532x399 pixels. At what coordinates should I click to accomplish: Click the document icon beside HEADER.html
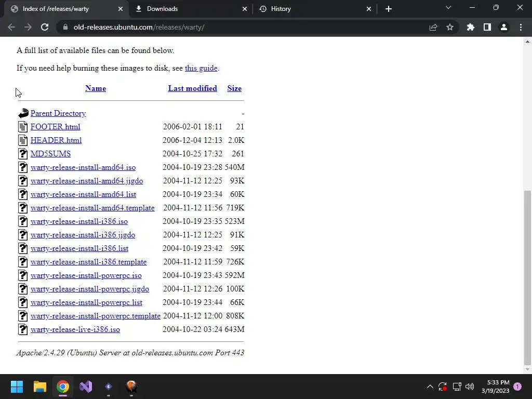click(x=23, y=140)
